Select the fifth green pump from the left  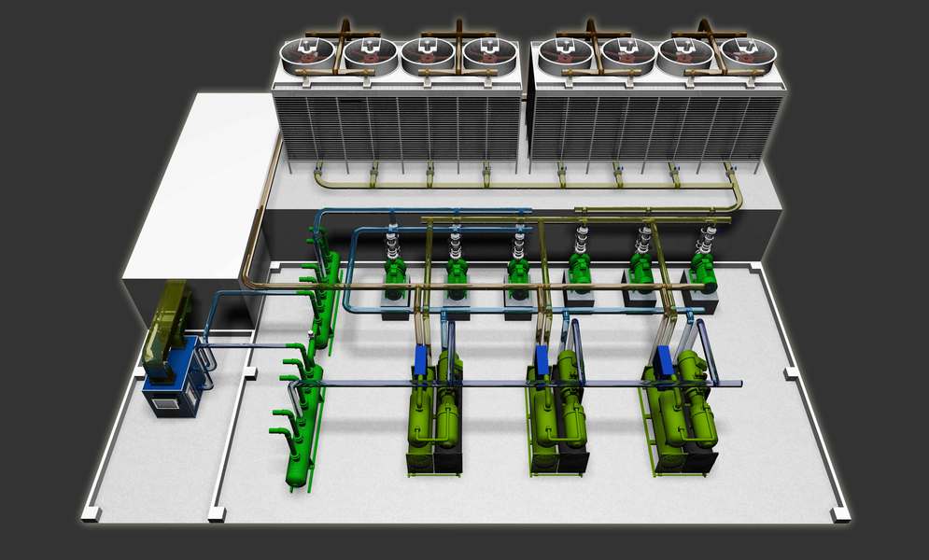(x=641, y=272)
